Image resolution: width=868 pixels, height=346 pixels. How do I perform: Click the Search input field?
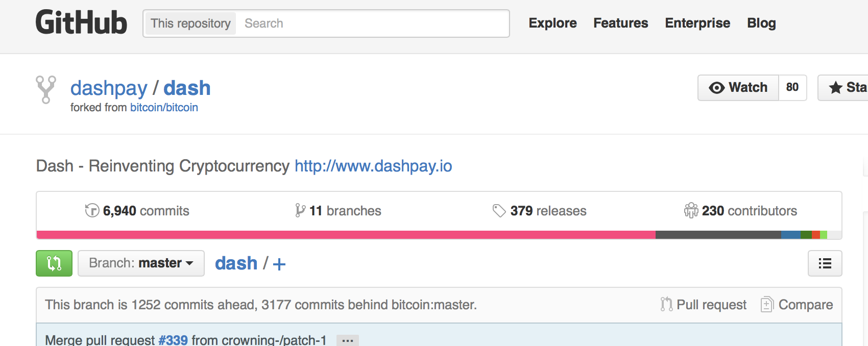[372, 23]
